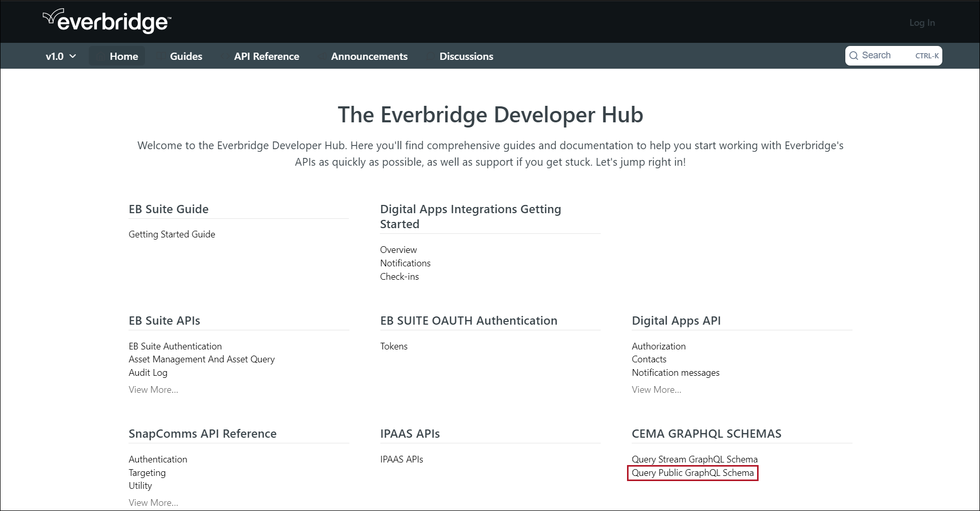Open the IPAAS APIs list link
Image resolution: width=980 pixels, height=511 pixels.
(401, 459)
